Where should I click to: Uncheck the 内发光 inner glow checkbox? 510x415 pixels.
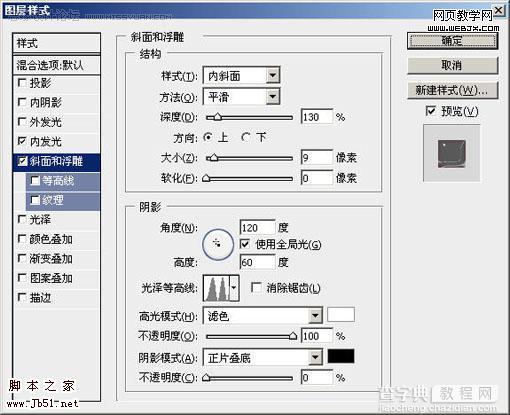22,141
